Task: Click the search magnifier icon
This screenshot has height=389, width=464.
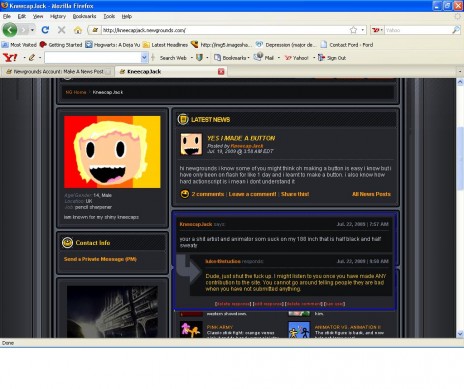Action: pos(456,30)
